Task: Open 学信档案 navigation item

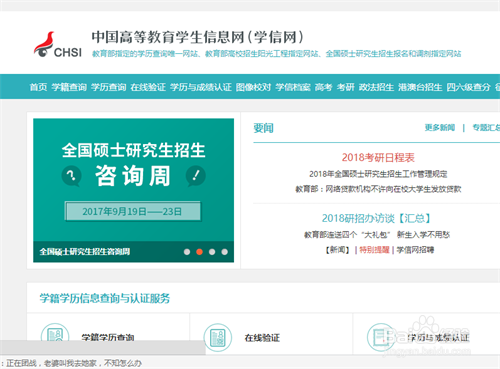Action: point(293,87)
